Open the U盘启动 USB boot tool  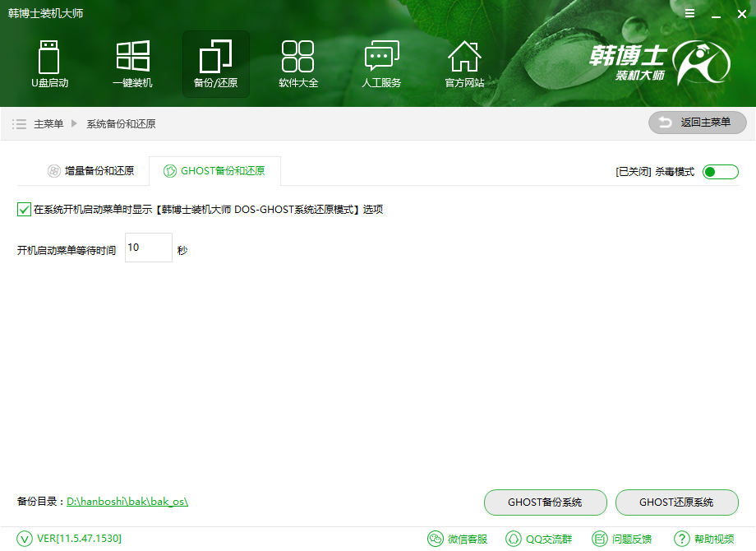pos(49,63)
